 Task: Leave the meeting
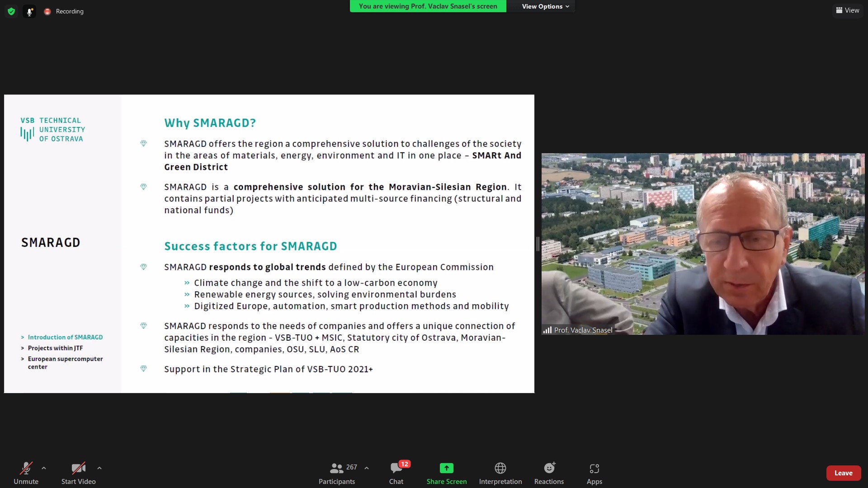[x=844, y=473]
